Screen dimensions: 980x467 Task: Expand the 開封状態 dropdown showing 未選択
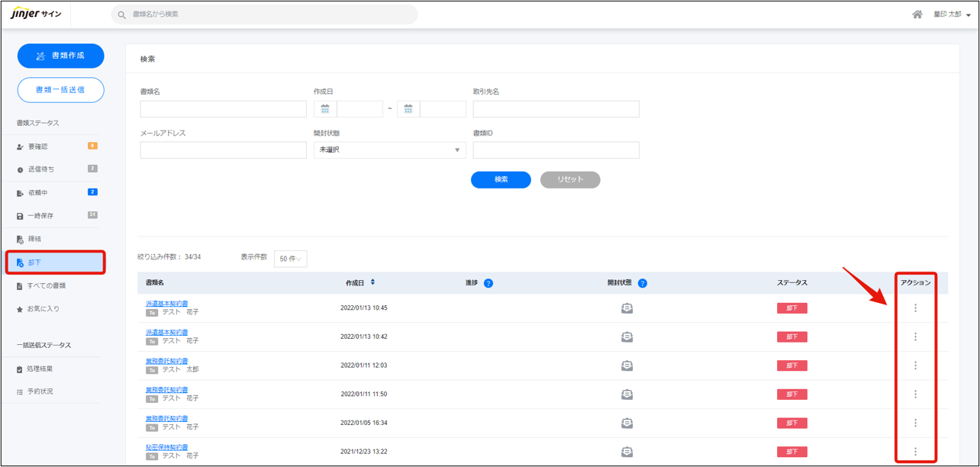tap(389, 150)
